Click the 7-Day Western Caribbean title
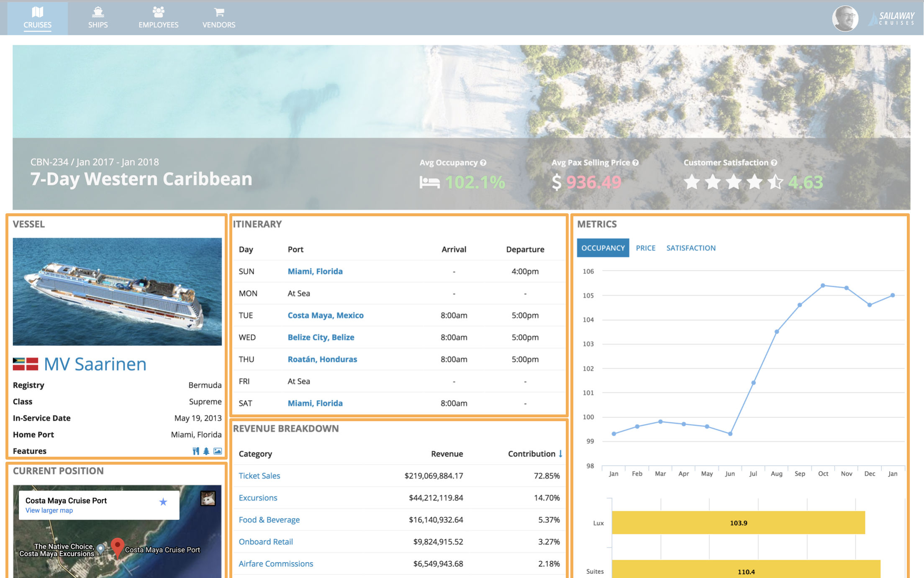 [x=141, y=179]
